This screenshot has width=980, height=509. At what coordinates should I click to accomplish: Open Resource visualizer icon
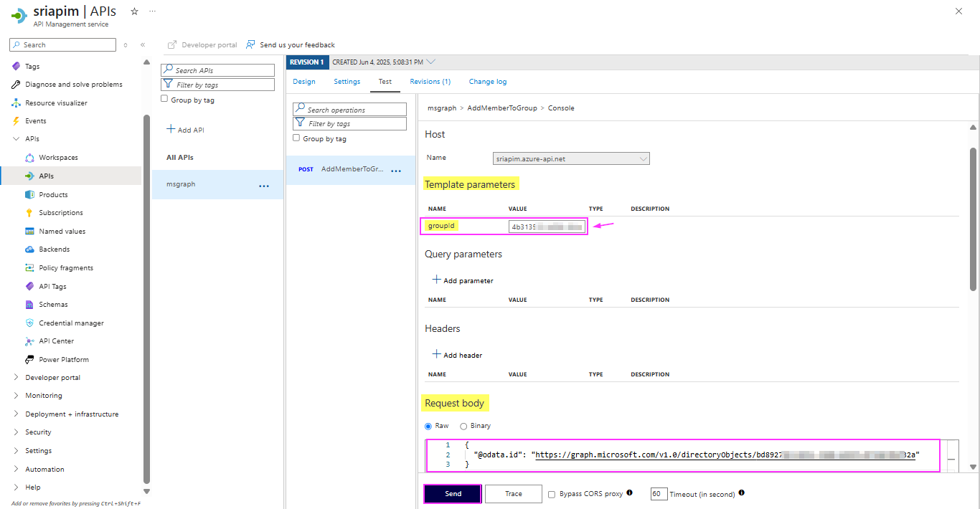point(16,103)
